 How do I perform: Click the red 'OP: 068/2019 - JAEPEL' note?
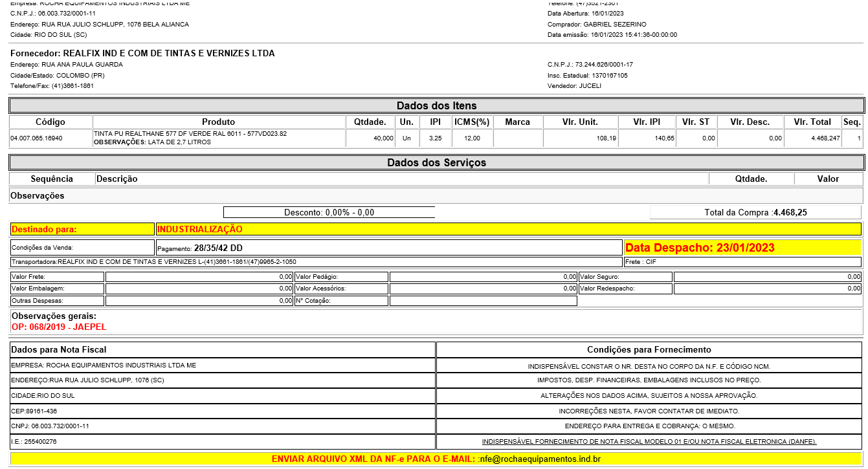59,327
